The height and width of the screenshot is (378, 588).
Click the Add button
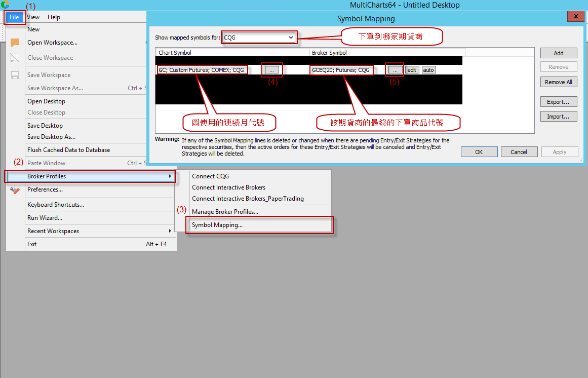click(559, 53)
